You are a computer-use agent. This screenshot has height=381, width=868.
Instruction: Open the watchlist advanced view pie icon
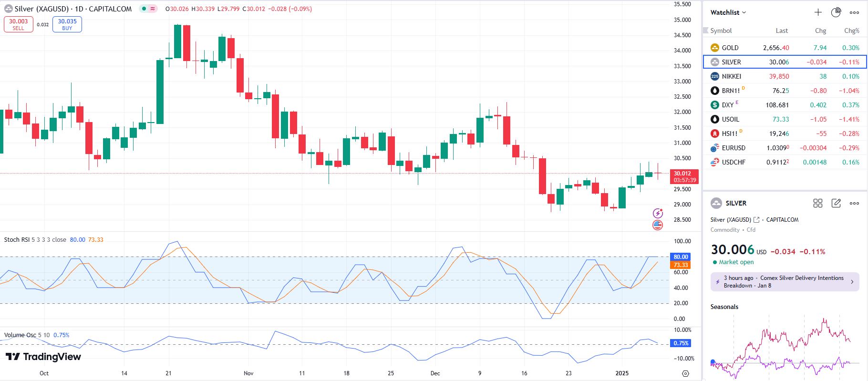pyautogui.click(x=836, y=12)
